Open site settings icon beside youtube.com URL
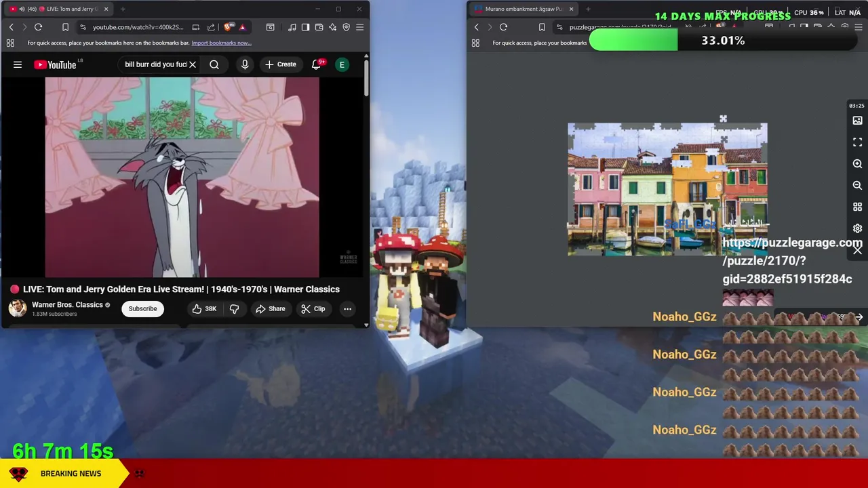Image resolution: width=868 pixels, height=488 pixels. [x=83, y=27]
